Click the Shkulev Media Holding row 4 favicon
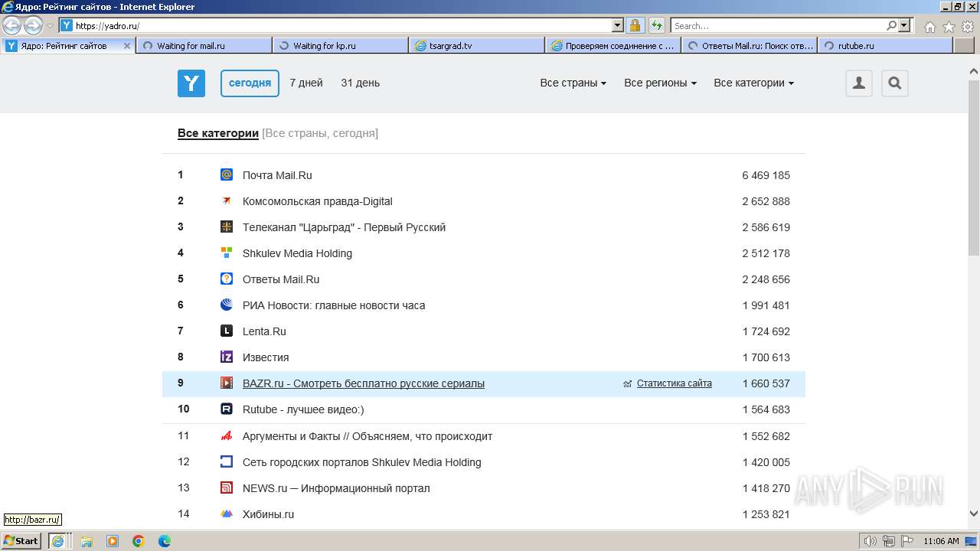 (227, 253)
